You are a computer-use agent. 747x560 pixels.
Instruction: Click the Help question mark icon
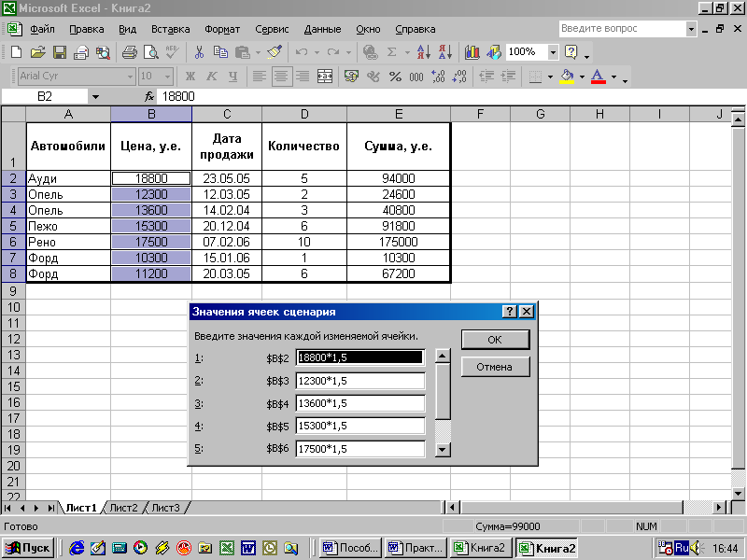point(571,52)
